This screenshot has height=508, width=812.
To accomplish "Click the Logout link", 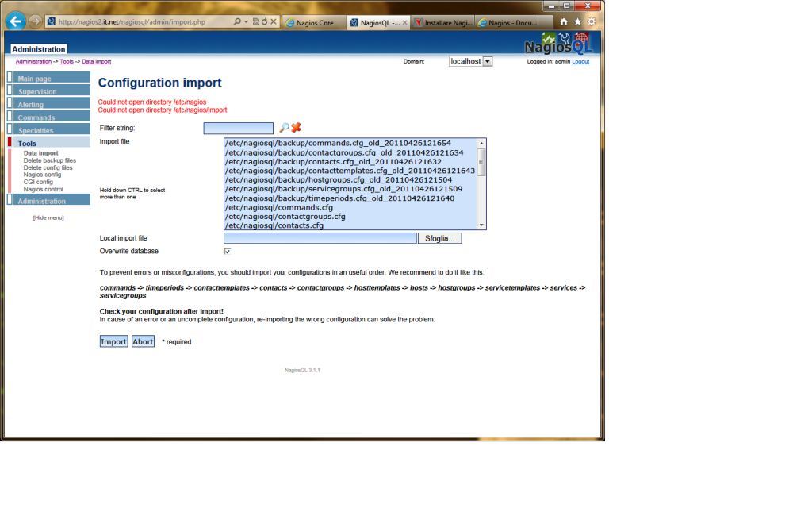I will coord(580,61).
